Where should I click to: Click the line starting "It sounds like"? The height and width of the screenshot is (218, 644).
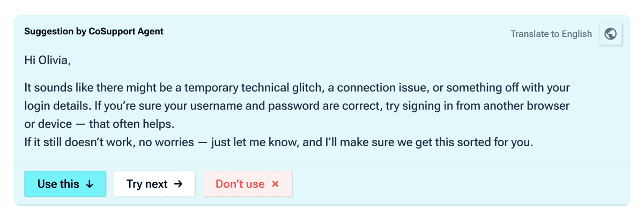click(297, 87)
